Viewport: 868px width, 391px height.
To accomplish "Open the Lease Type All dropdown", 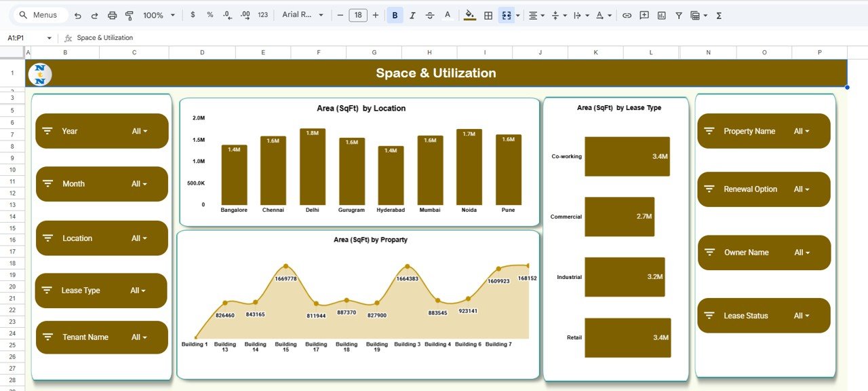I will [140, 291].
